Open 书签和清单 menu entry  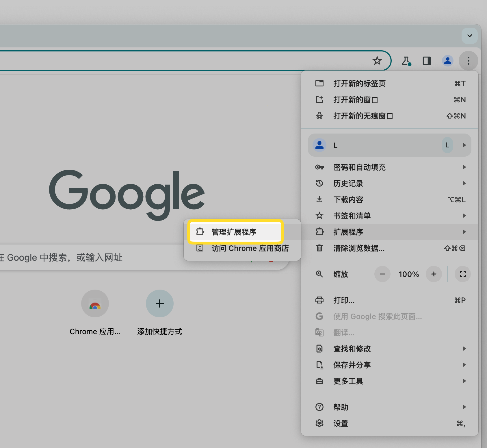coord(390,216)
